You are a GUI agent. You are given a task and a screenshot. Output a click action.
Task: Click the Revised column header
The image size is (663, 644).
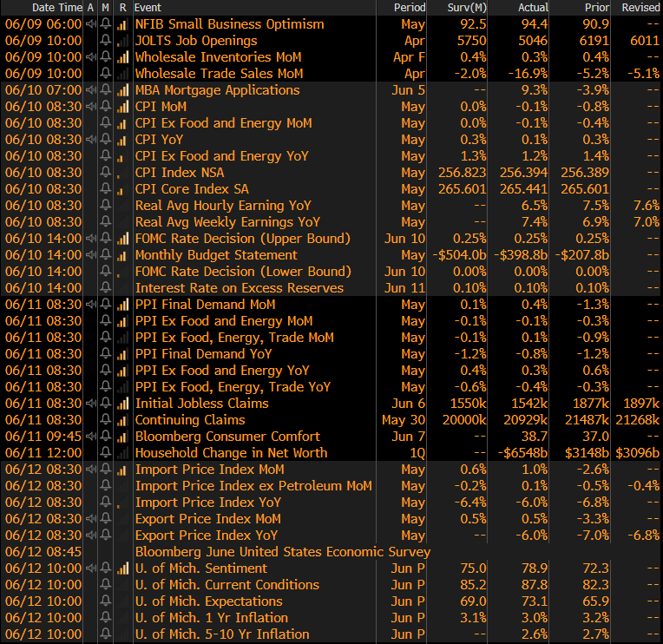(639, 8)
